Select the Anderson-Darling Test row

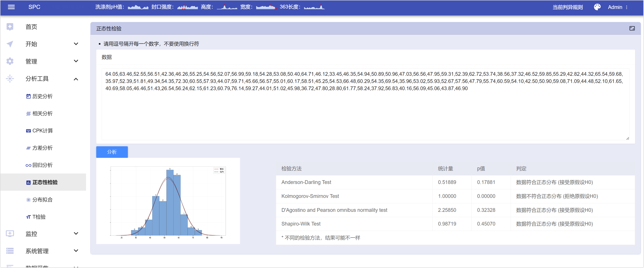tap(455, 182)
